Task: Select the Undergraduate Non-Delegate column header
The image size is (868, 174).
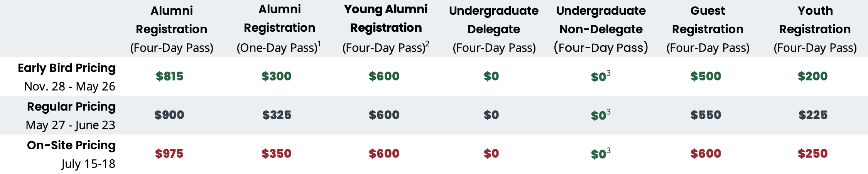Action: [x=601, y=29]
